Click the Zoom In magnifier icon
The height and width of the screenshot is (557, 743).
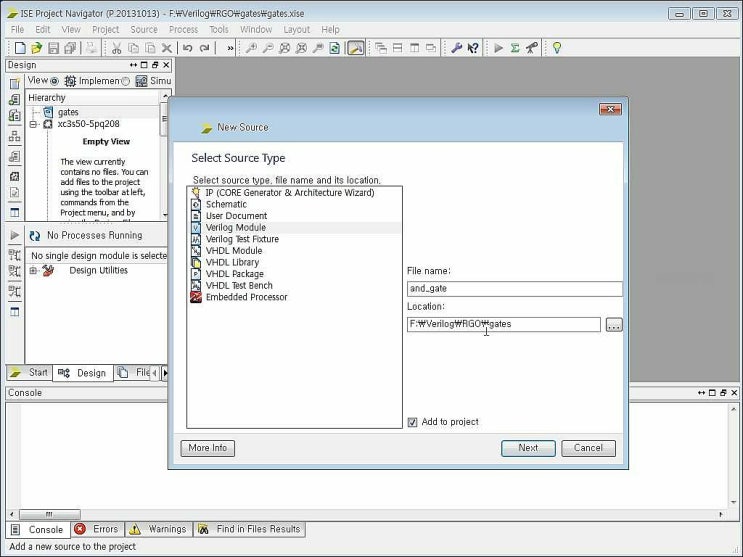pos(251,48)
